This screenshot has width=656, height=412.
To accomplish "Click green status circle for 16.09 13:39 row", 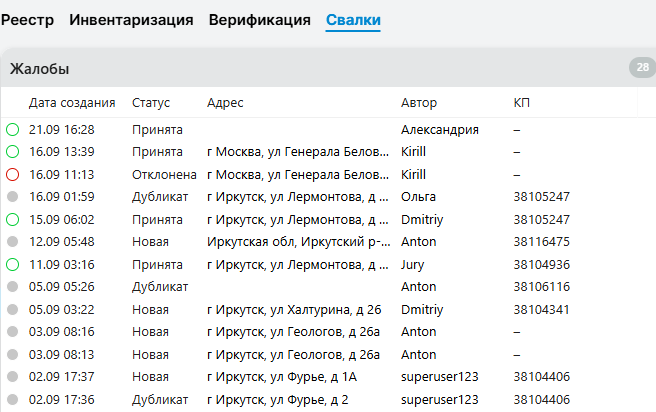I will coord(12,152).
